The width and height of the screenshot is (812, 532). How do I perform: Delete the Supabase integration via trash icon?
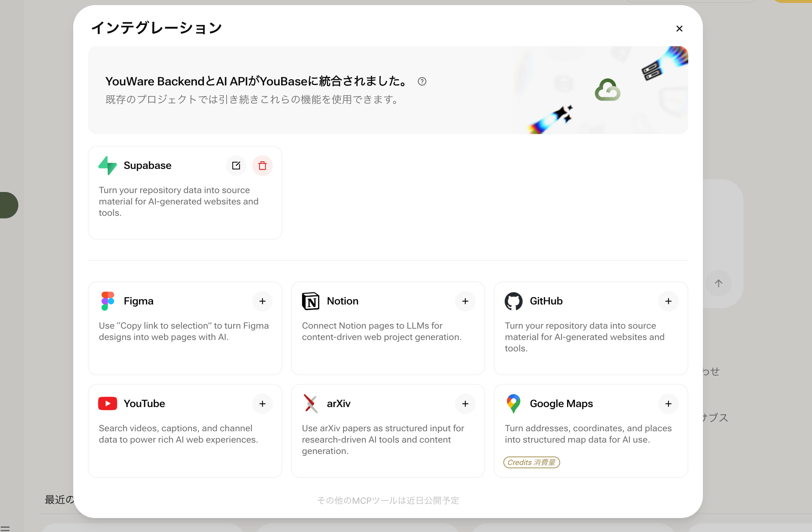click(262, 166)
